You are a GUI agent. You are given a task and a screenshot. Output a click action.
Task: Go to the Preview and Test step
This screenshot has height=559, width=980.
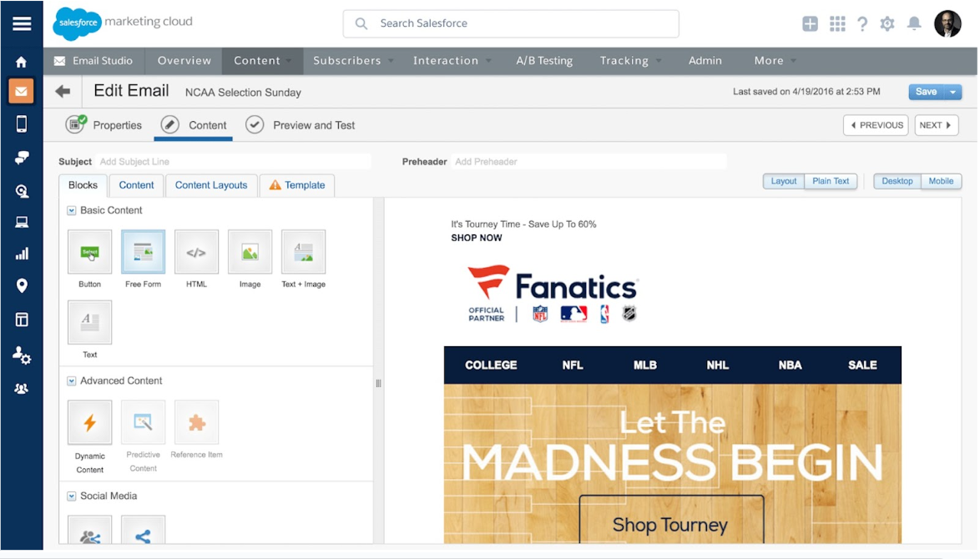point(314,125)
